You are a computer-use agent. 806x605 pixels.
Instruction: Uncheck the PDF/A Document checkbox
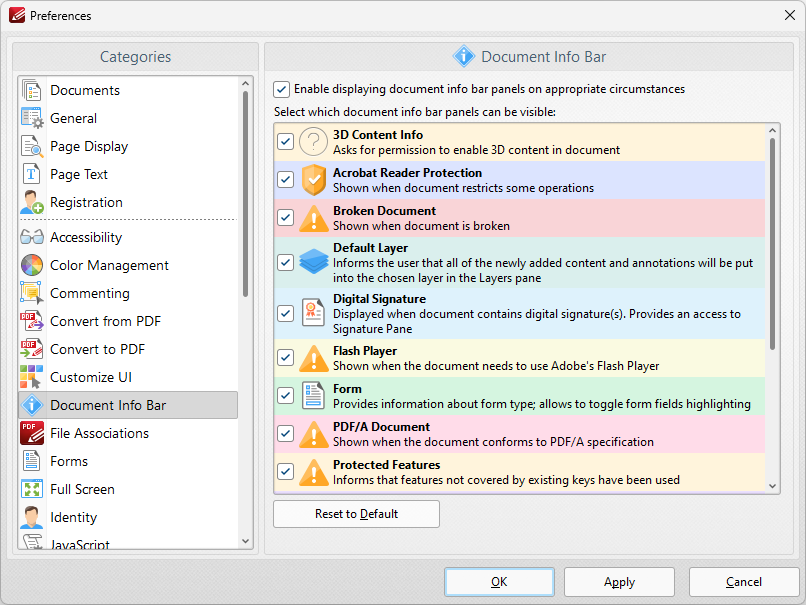[x=285, y=434]
